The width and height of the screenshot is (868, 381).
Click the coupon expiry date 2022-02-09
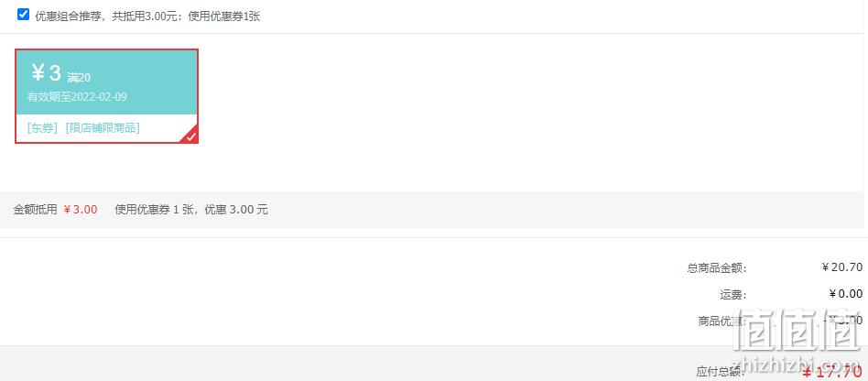tap(99, 97)
